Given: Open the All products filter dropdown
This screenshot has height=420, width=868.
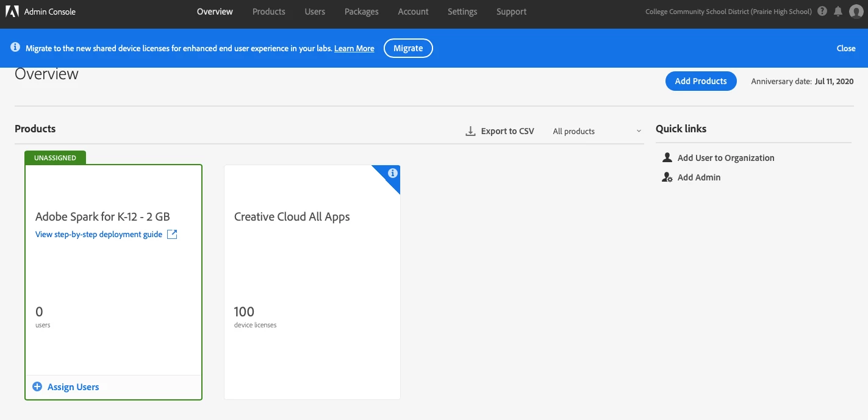Looking at the screenshot, I should click(x=597, y=131).
